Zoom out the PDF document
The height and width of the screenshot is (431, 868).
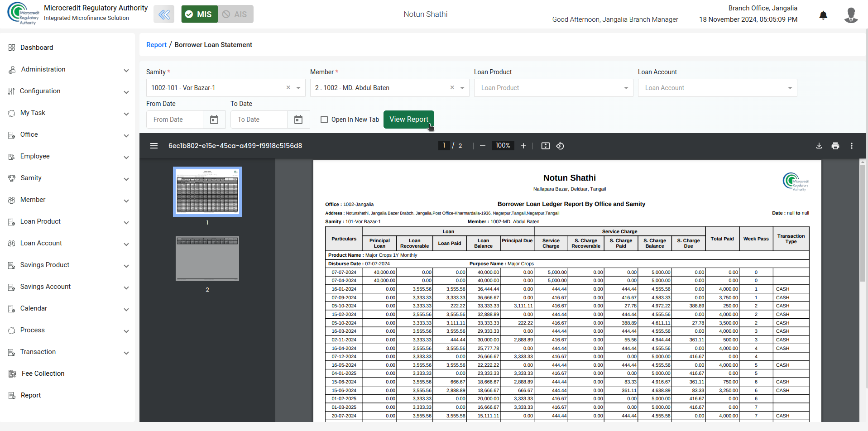coord(483,146)
